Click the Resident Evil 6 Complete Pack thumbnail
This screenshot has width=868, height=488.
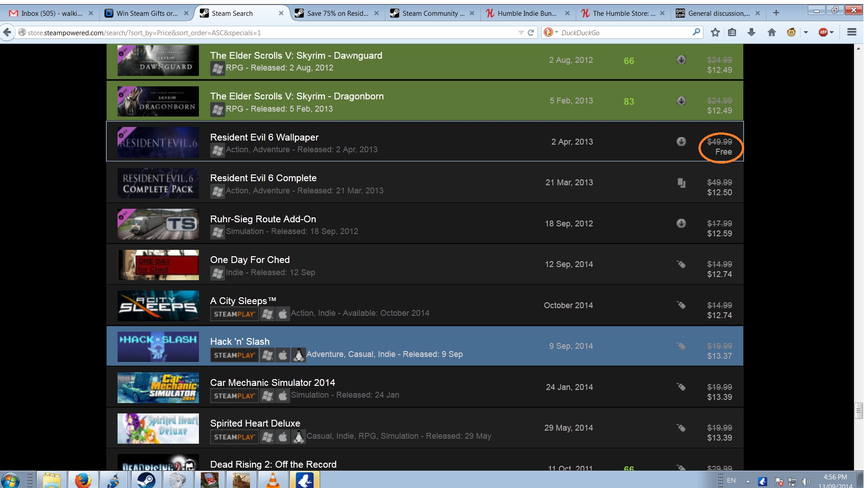pos(158,183)
